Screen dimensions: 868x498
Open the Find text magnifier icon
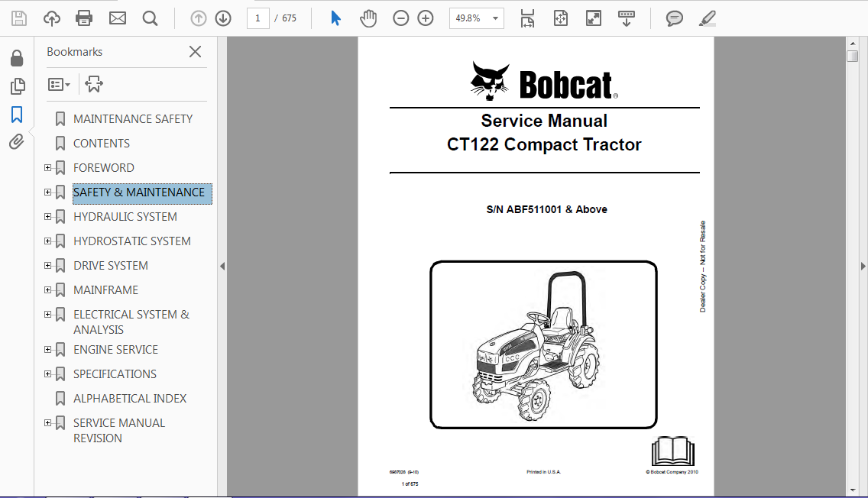150,18
